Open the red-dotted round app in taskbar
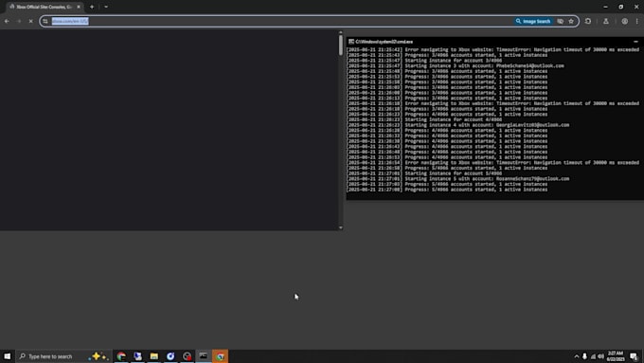The height and width of the screenshot is (363, 644). pos(187,356)
